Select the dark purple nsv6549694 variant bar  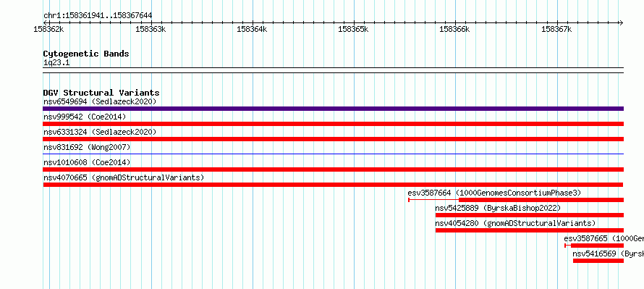(x=333, y=109)
